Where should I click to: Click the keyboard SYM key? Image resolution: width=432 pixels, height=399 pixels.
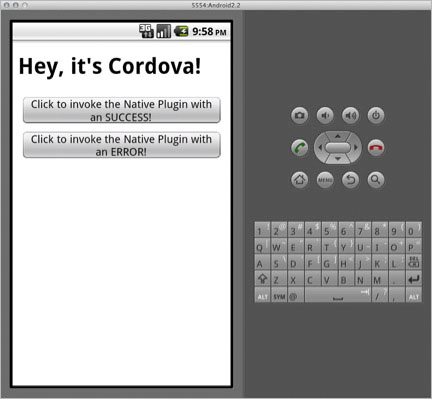click(x=279, y=295)
